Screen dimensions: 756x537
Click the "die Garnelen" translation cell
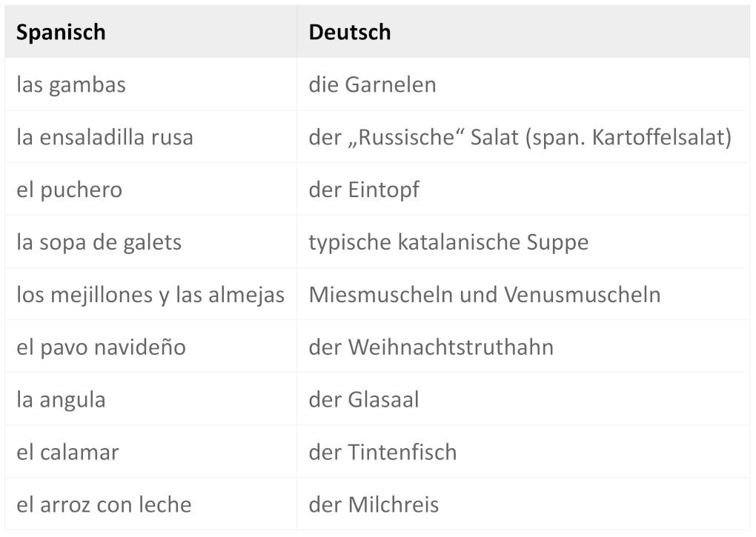pos(372,85)
